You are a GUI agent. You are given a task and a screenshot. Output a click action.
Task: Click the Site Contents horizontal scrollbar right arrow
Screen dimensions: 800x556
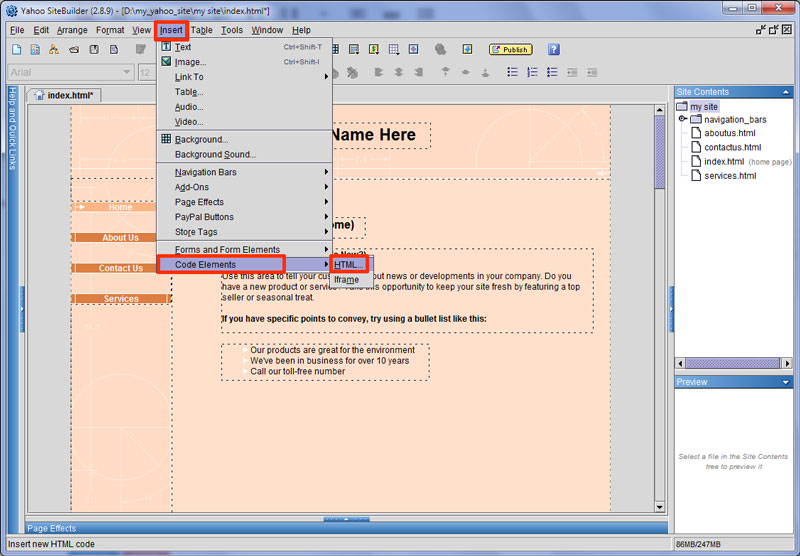787,363
